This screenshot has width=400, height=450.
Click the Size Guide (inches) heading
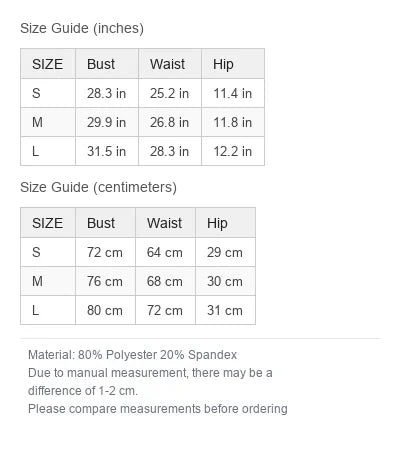(82, 28)
